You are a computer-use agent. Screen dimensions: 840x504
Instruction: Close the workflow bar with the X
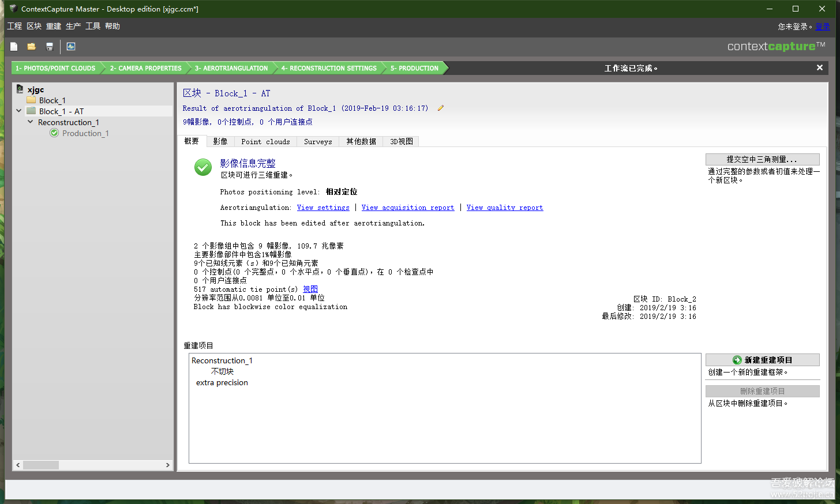820,68
